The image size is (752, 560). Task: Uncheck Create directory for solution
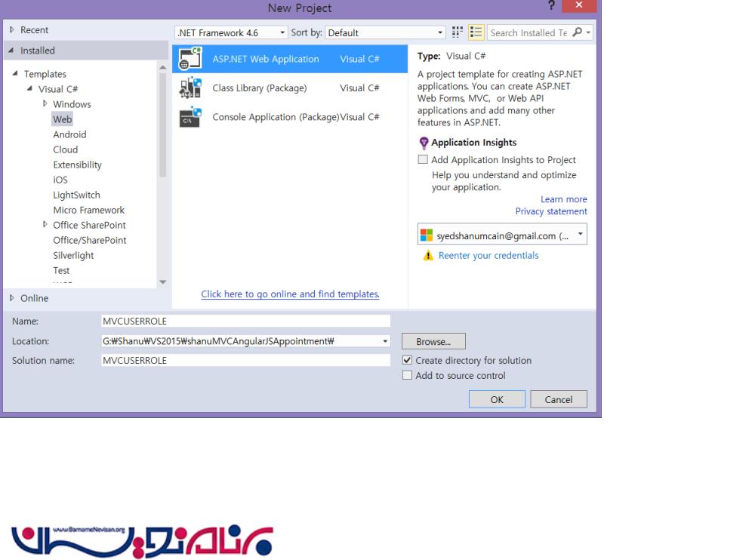click(408, 361)
